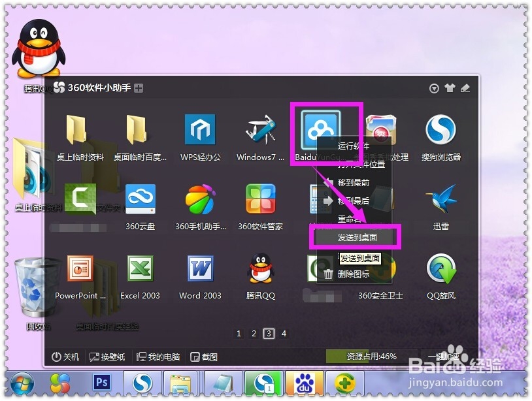Open the notepad taskbar icon
Screen dimensions: 532x401
[223, 384]
